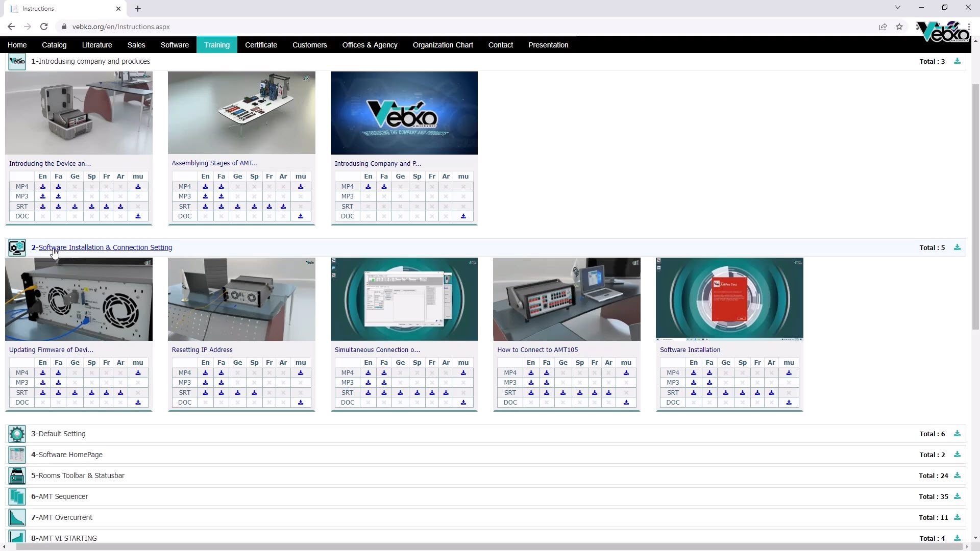Click the section icon for AMT Sequencer row
This screenshot has width=980, height=551.
[16, 496]
